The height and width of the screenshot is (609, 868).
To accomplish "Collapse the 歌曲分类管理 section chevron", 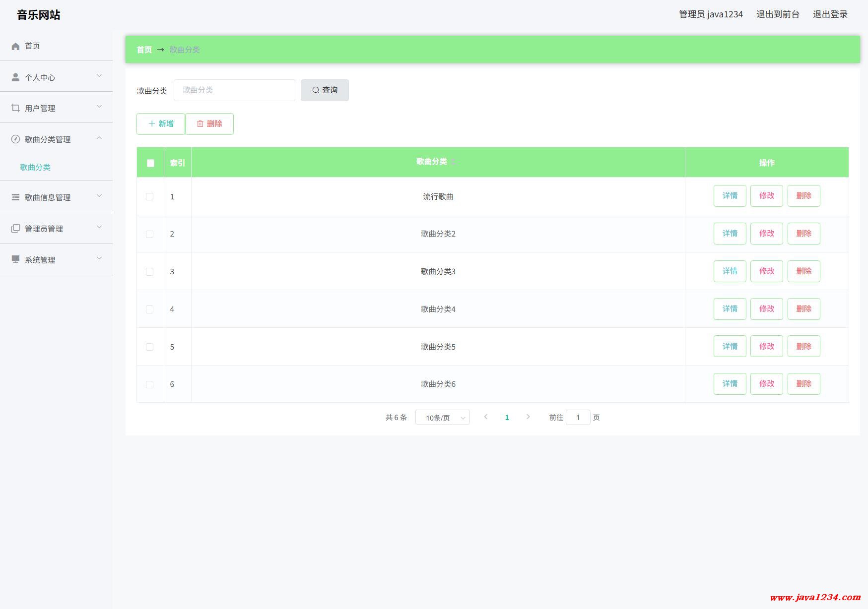I will 99,138.
